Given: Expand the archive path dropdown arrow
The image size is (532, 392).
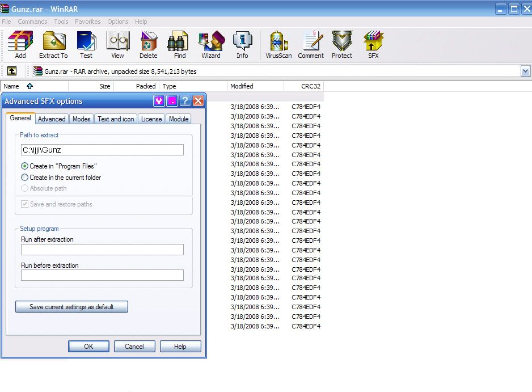Looking at the screenshot, I should click(x=525, y=71).
